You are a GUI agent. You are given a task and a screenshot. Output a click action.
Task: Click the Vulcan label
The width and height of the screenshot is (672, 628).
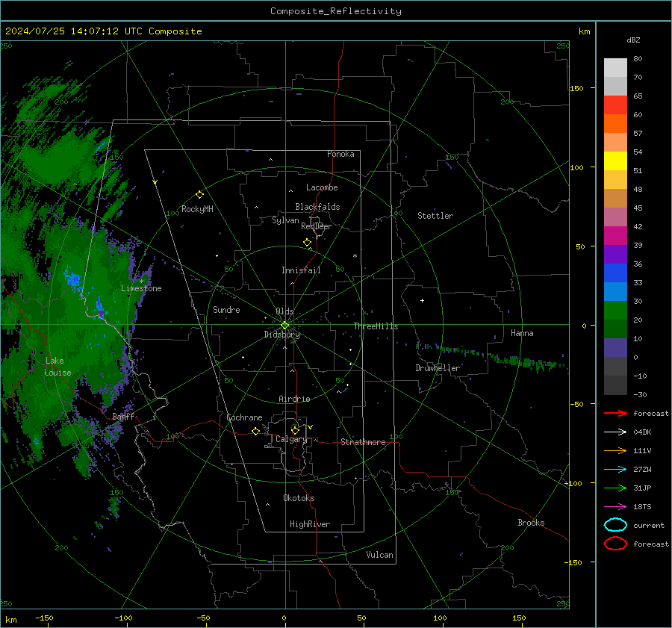[x=379, y=555]
